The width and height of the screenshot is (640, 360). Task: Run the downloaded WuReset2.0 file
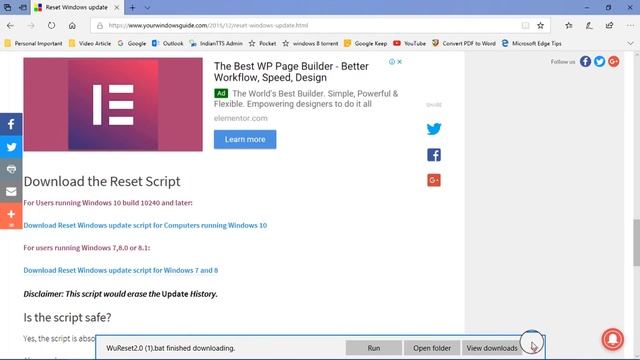click(373, 348)
